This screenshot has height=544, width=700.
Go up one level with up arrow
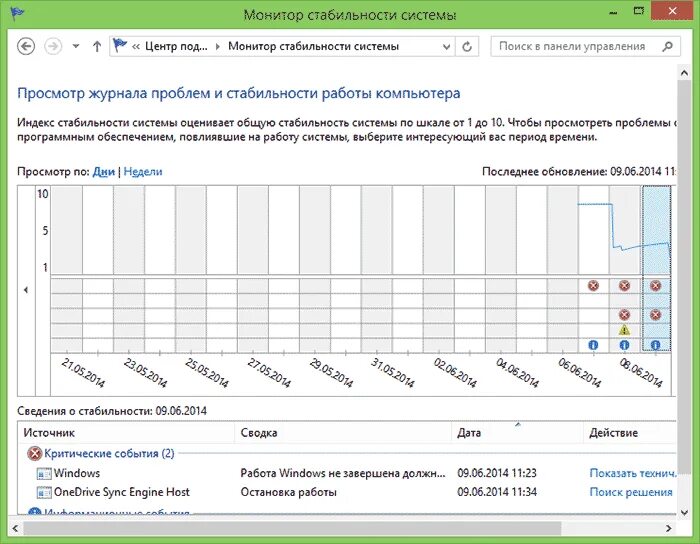click(97, 46)
